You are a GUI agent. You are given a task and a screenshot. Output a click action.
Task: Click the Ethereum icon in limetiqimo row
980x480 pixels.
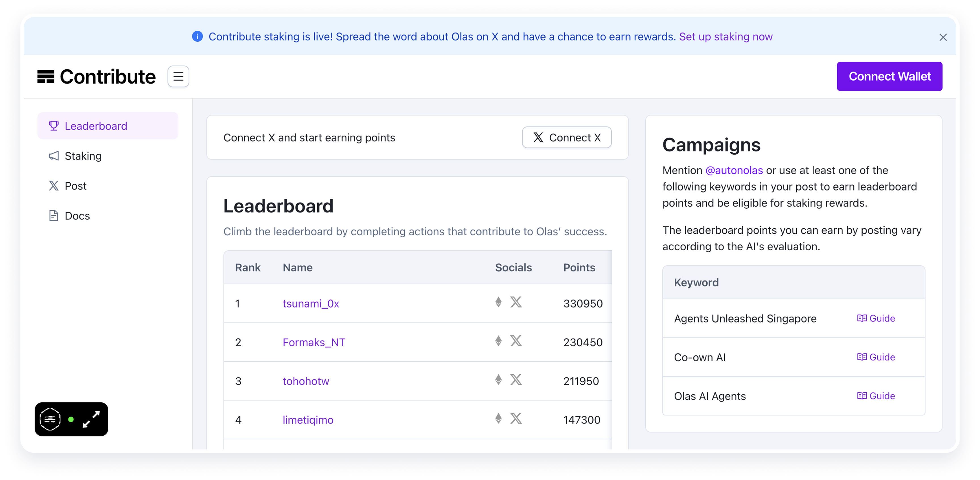point(499,419)
